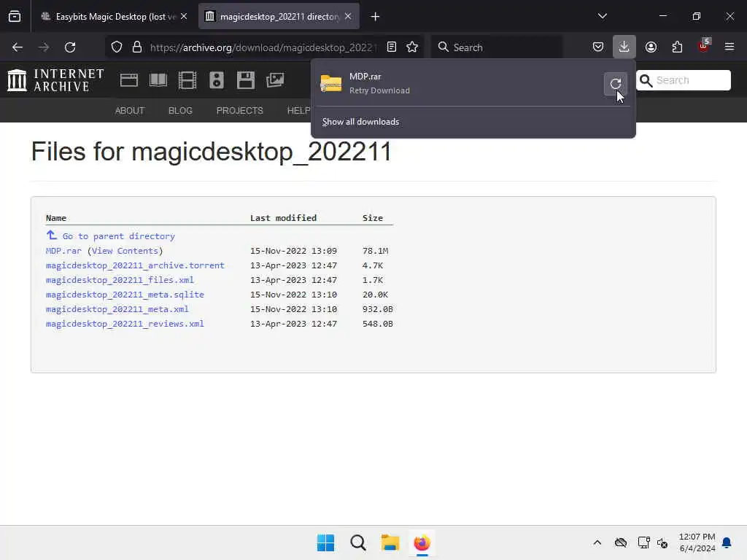The width and height of the screenshot is (747, 560).
Task: Go to Internet Archive home logo
Action: [x=55, y=80]
